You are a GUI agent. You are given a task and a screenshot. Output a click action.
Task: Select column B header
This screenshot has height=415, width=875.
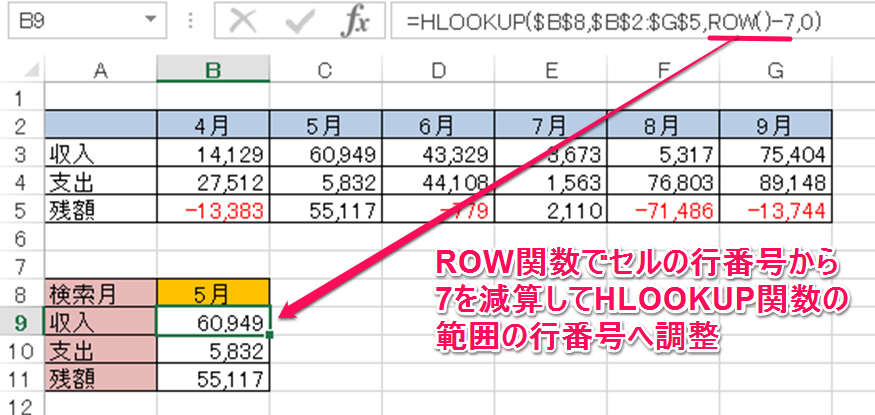coord(212,68)
